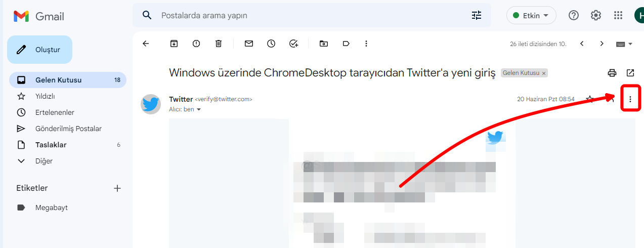Add email to tasks
The width and height of the screenshot is (644, 248).
(293, 44)
